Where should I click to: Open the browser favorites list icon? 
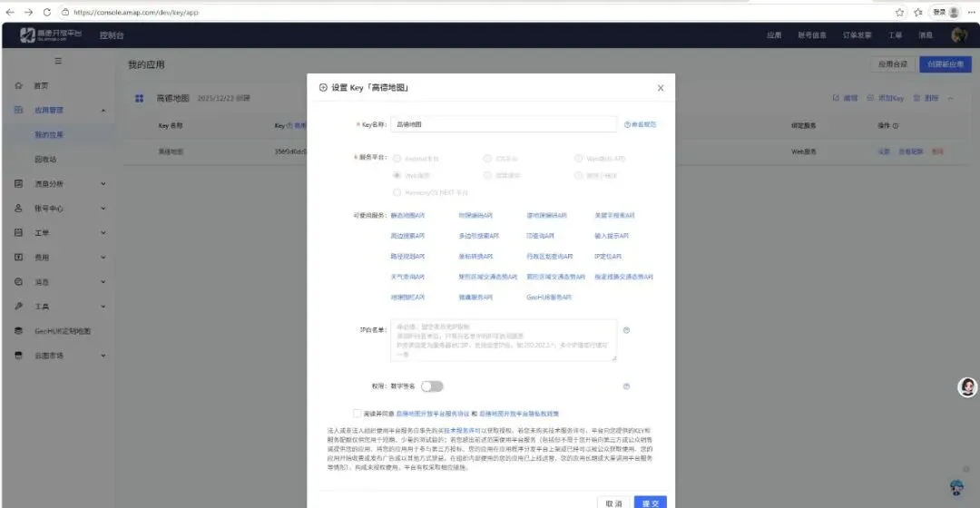tap(918, 12)
